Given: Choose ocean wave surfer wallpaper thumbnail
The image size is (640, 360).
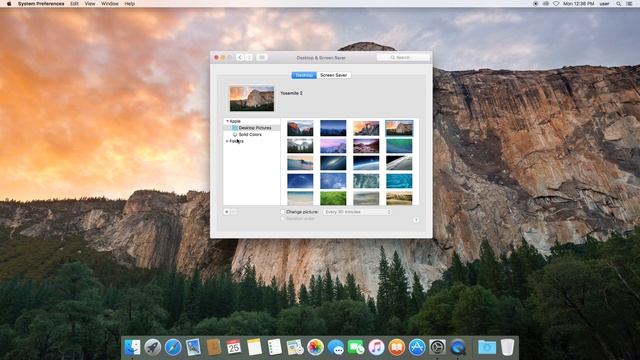Looking at the screenshot, I should (300, 163).
